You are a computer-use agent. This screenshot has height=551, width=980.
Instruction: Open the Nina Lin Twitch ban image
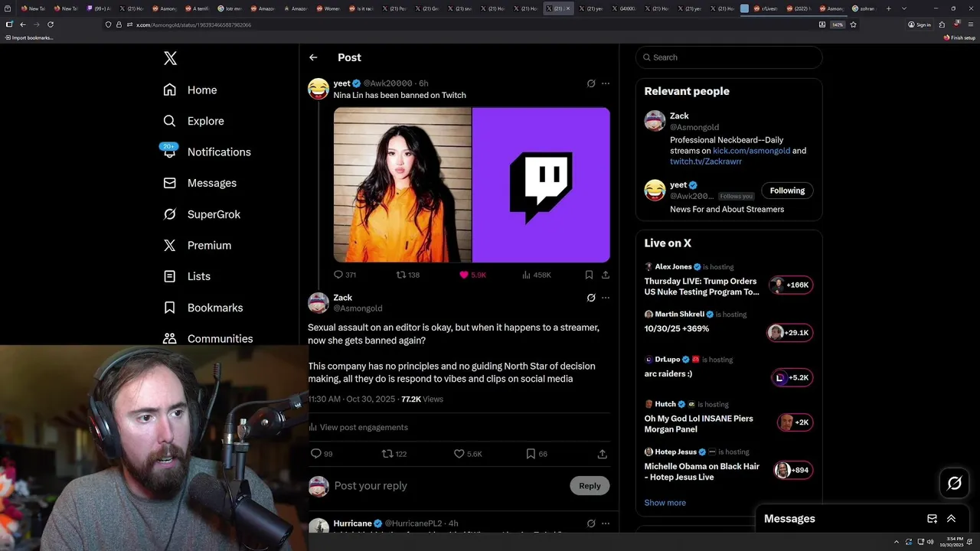[472, 184]
